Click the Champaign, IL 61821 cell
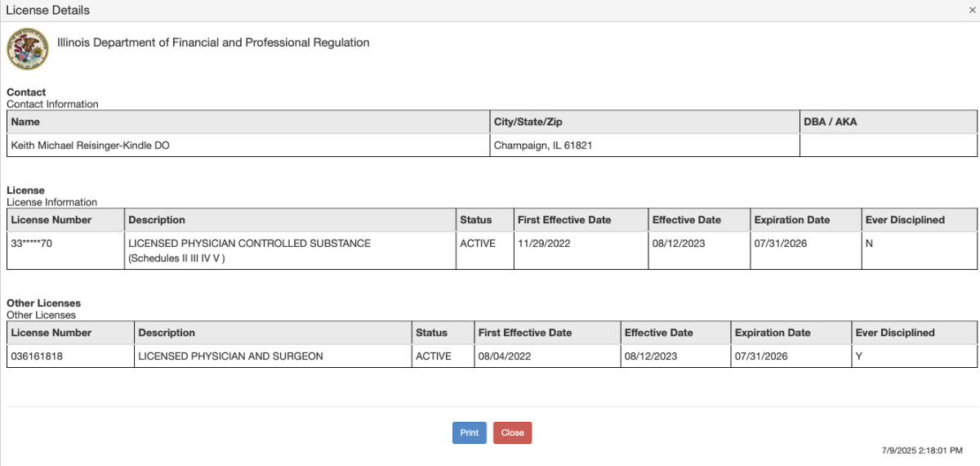 coord(645,146)
